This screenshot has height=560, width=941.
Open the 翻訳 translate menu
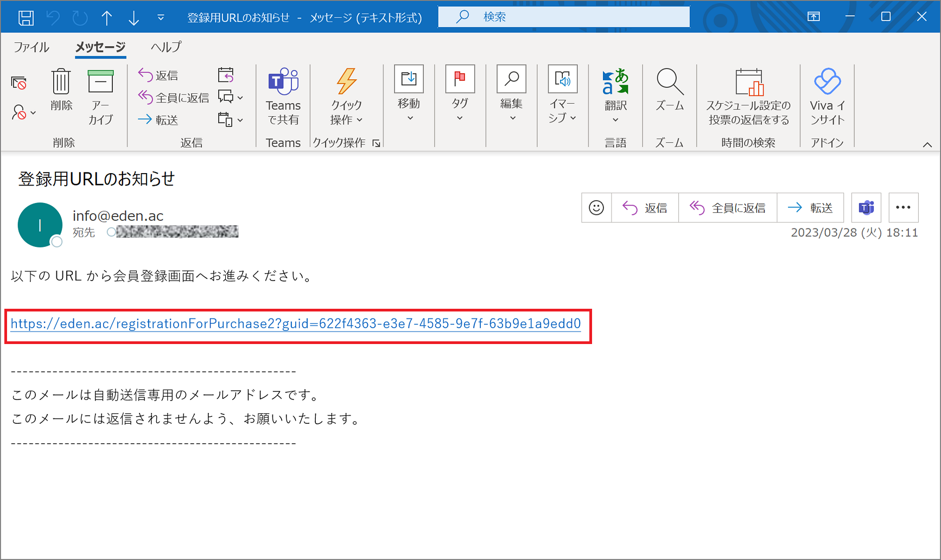tap(615, 96)
